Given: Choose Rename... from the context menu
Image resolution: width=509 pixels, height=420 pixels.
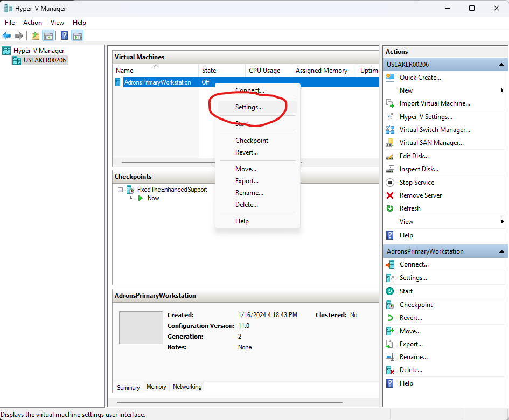Looking at the screenshot, I should click(257, 192).
